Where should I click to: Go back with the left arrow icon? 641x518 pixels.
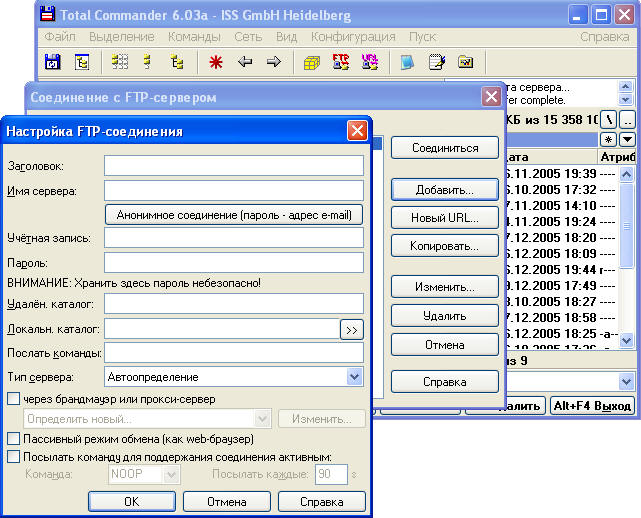(245, 62)
